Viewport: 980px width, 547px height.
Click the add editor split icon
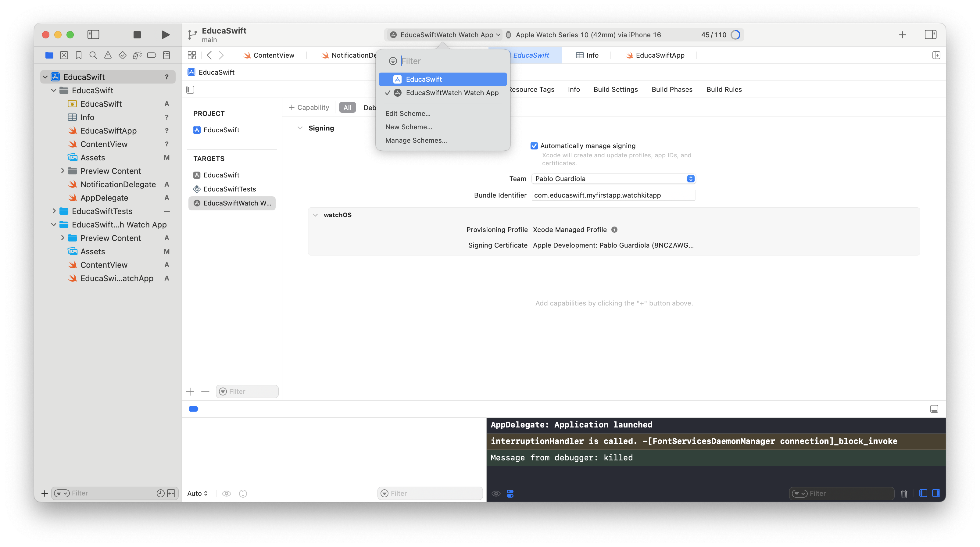tap(936, 55)
